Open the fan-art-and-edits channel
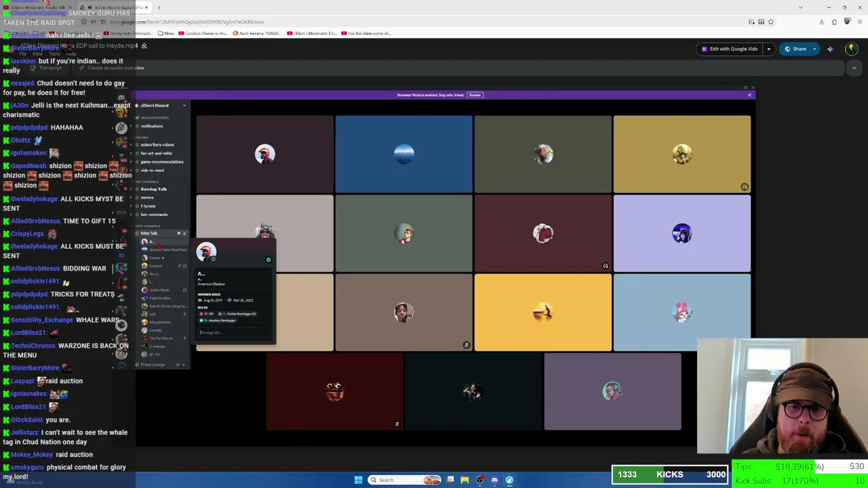 156,153
